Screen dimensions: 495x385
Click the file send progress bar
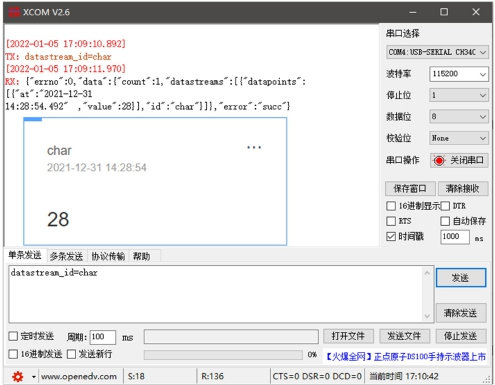point(223,355)
